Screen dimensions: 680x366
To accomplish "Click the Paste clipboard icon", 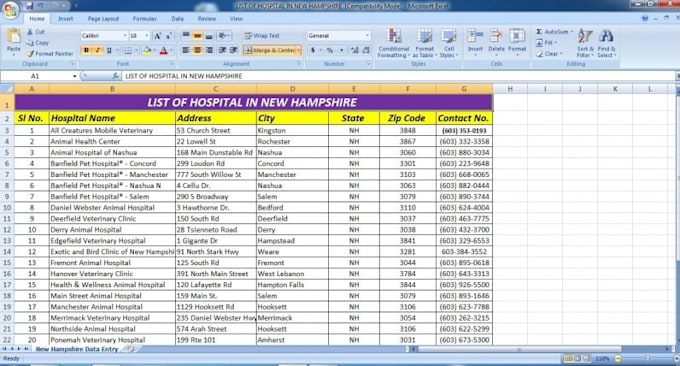I will [13, 37].
